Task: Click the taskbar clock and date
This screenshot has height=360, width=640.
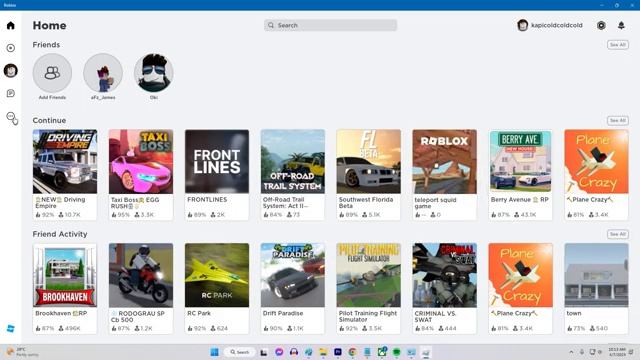Action: [x=617, y=352]
